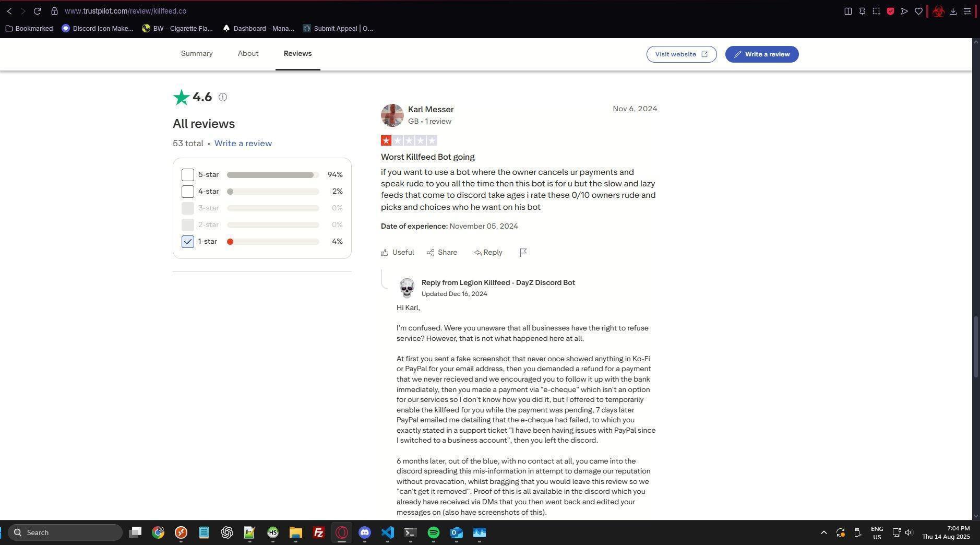Open the clock and date panel

[x=946, y=532]
